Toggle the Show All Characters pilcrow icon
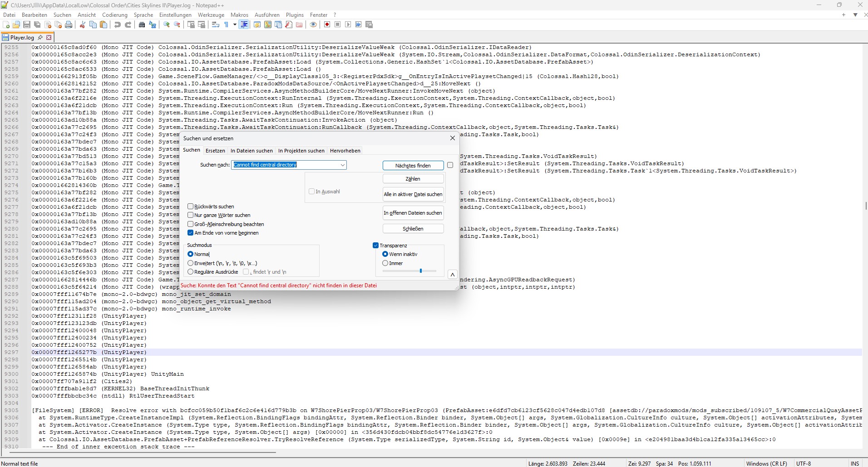The height and width of the screenshot is (467, 868). click(x=227, y=25)
